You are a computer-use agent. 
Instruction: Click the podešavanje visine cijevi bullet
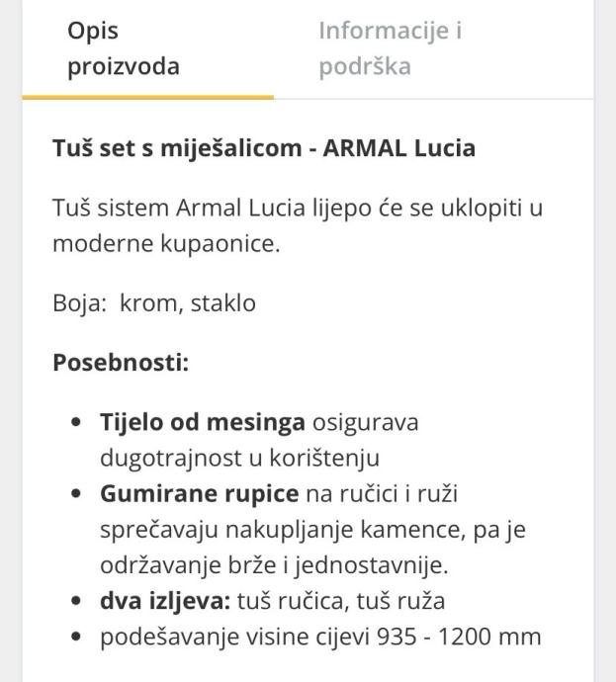click(x=234, y=637)
